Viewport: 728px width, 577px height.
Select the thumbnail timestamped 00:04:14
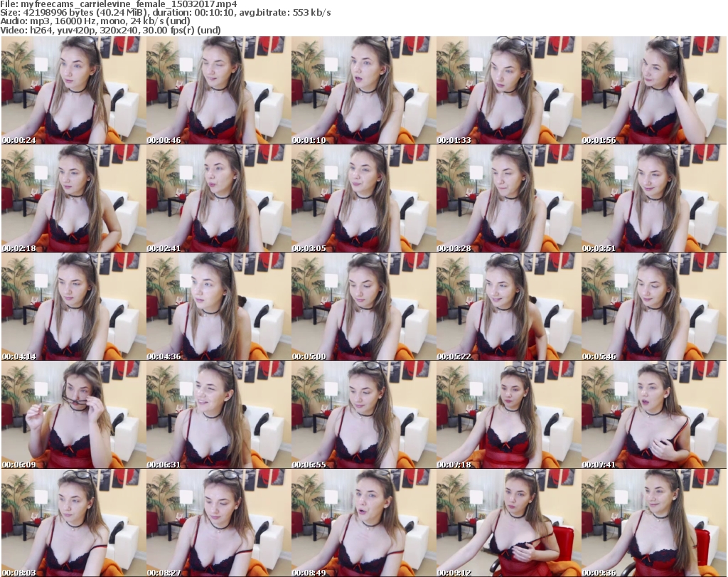(x=73, y=306)
